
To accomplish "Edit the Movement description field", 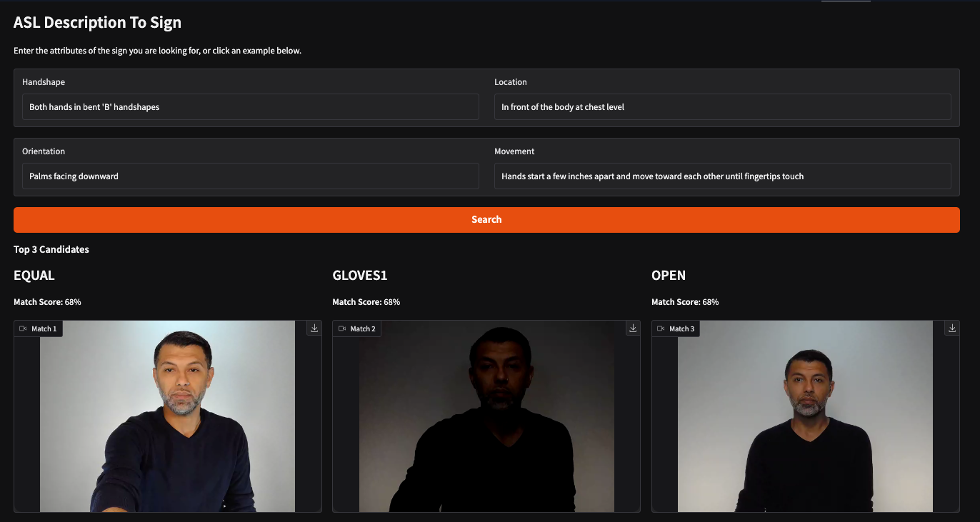I will [x=722, y=176].
